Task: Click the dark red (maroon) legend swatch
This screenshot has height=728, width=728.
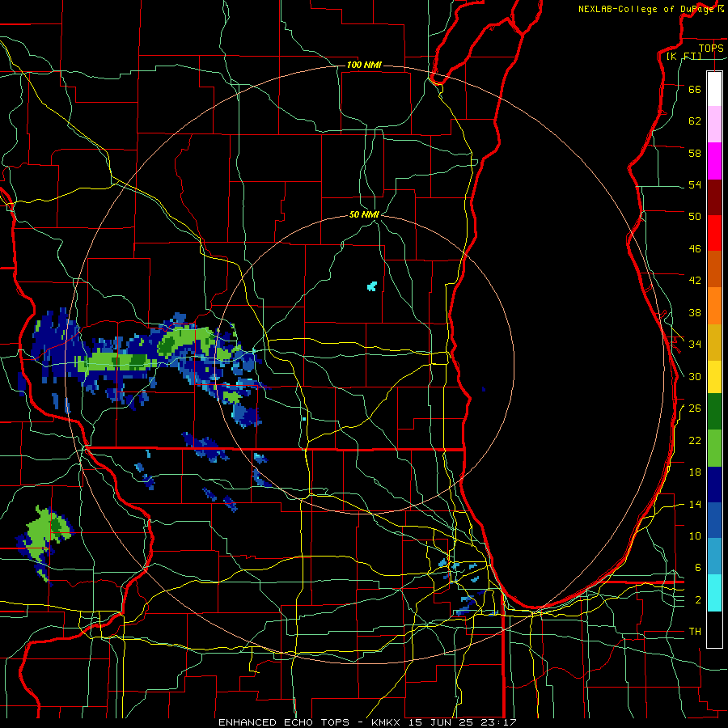Action: [714, 197]
